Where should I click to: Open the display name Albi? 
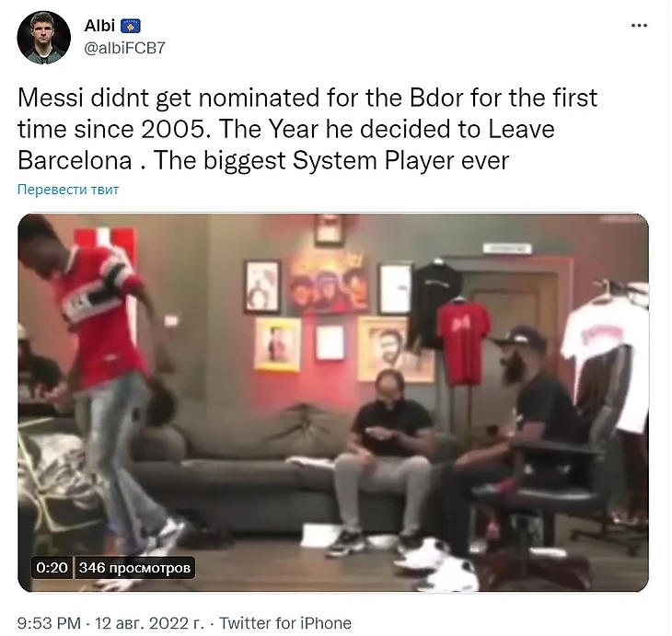tap(99, 26)
